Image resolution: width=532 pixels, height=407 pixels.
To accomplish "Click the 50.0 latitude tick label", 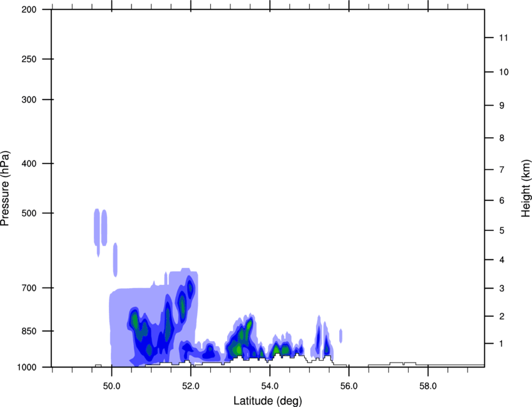I will click(111, 386).
